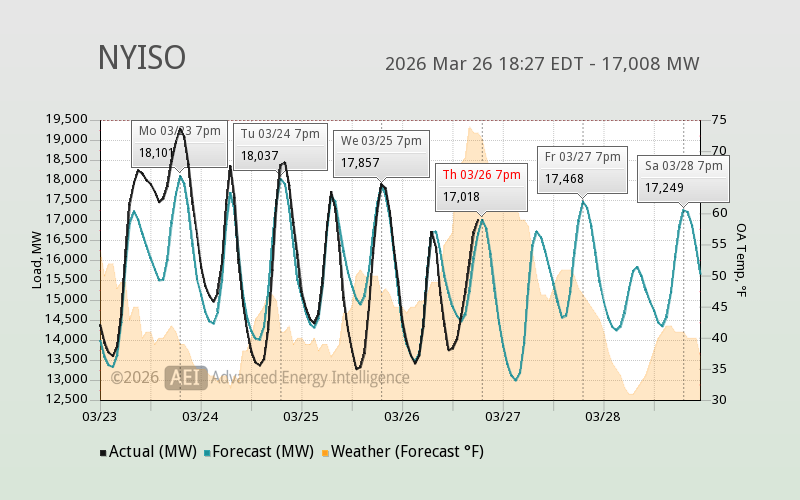Click the NYISO chart title
This screenshot has height=500, width=800.
(x=141, y=58)
